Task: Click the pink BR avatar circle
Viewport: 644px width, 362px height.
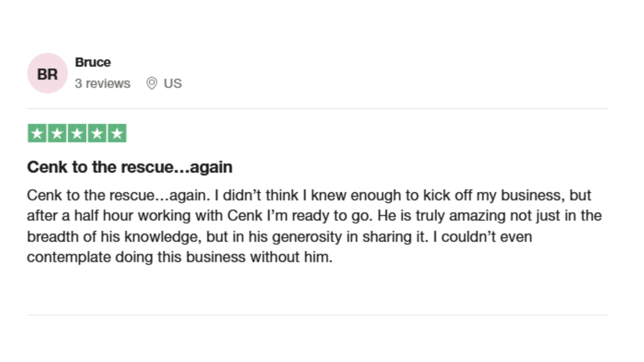Action: (x=47, y=73)
